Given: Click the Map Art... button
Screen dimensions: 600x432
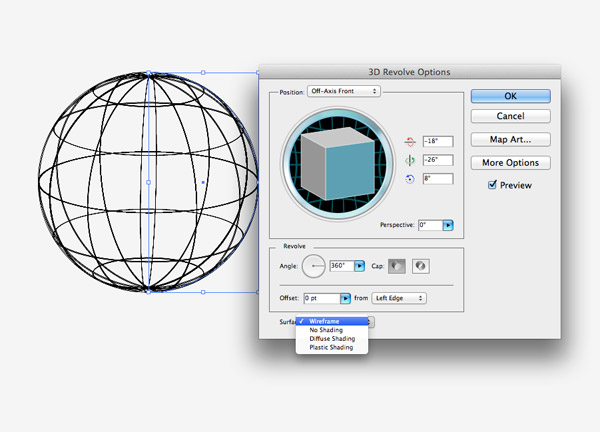Looking at the screenshot, I should click(510, 139).
